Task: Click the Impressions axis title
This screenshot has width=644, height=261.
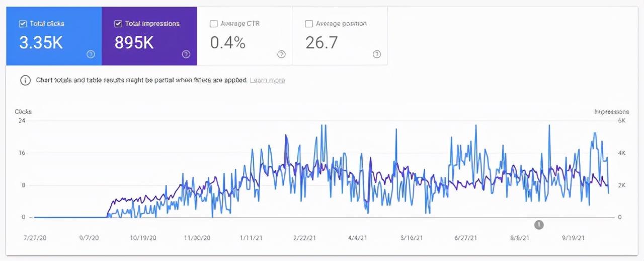Action: [x=611, y=111]
